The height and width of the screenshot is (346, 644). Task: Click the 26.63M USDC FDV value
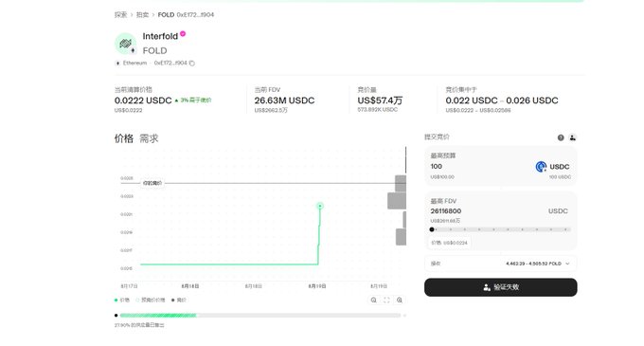point(284,100)
